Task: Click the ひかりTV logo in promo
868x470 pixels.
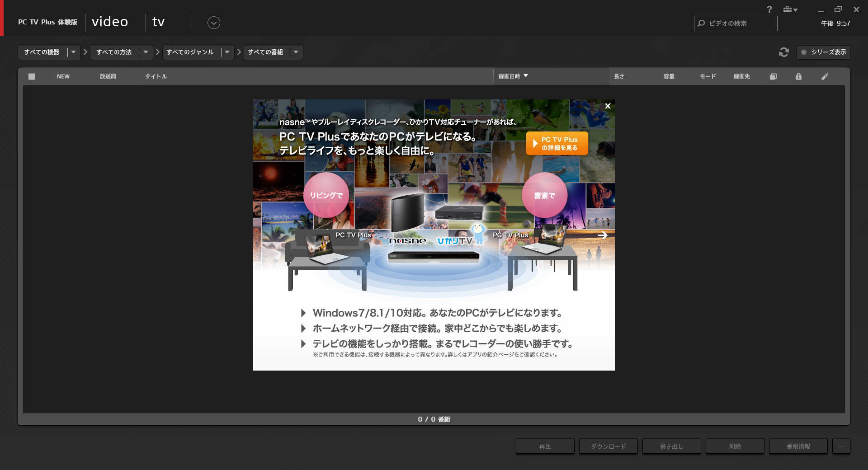Action: coord(455,241)
